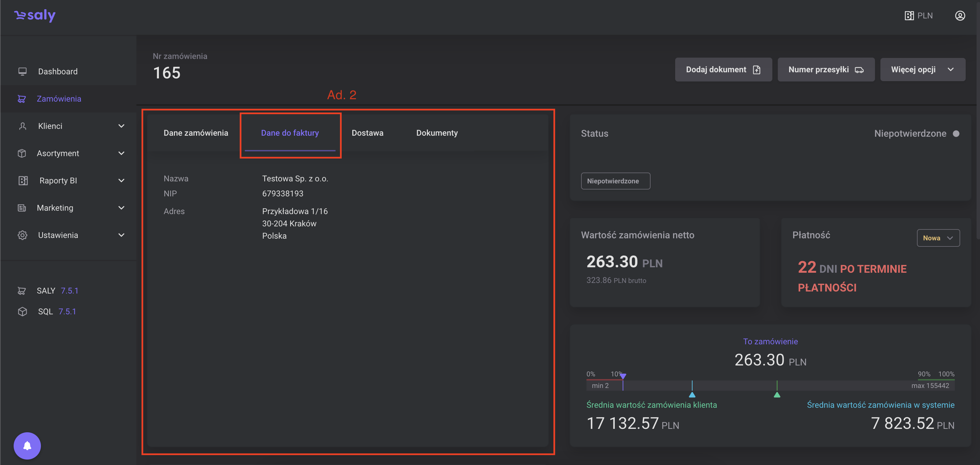Image resolution: width=980 pixels, height=465 pixels.
Task: Open the user account profile icon
Action: [x=960, y=16]
